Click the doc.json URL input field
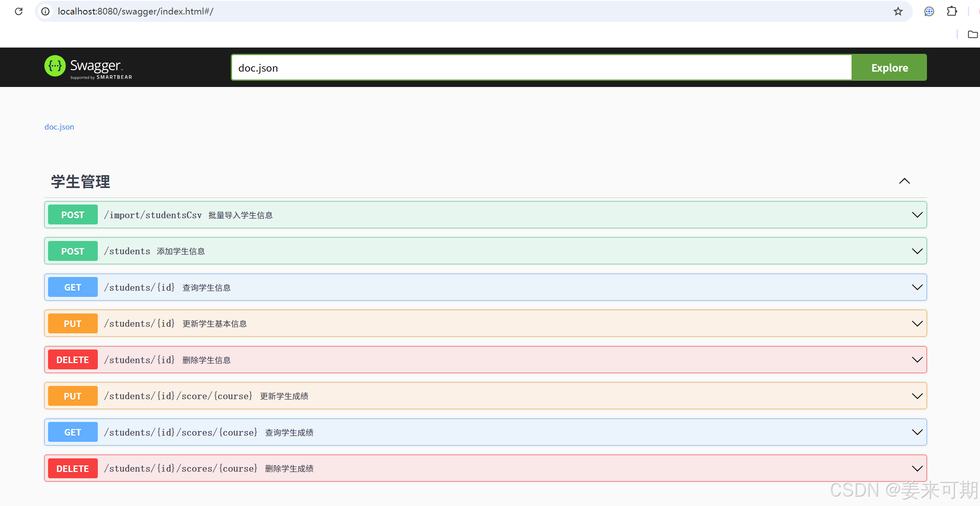Screen dimensions: 980x506 point(539,67)
